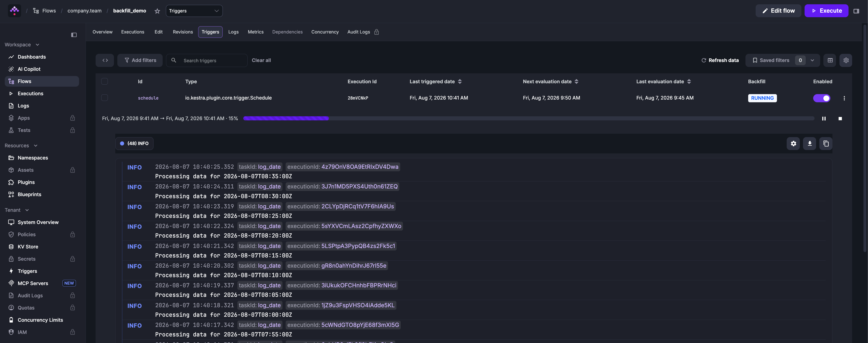Click the schedule trigger id
The width and height of the screenshot is (868, 343).
148,98
